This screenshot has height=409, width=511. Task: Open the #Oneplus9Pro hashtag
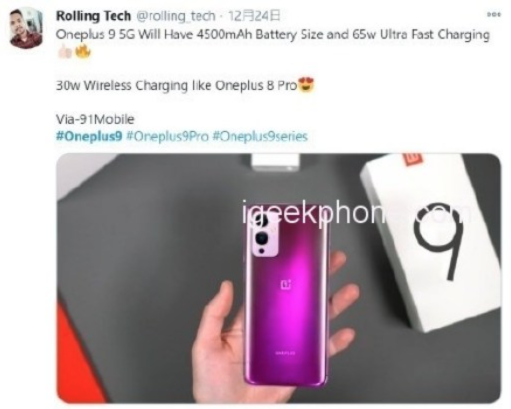pos(168,136)
